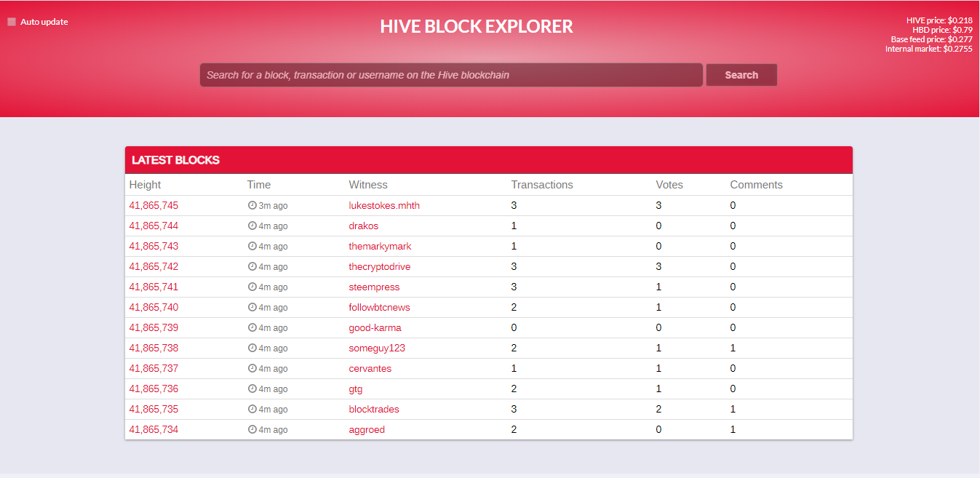Click the clock icon in steempress row
Viewport: 980px width, 478px height.
(x=252, y=287)
